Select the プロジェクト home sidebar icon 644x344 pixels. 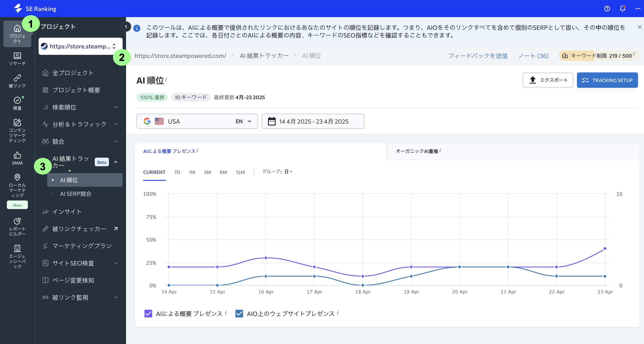(17, 34)
